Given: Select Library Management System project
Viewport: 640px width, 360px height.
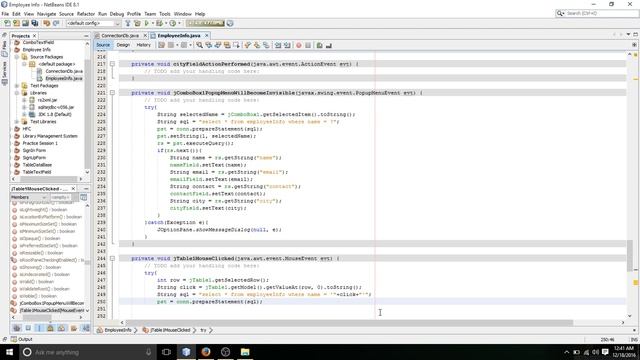Looking at the screenshot, I should pyautogui.click(x=50, y=136).
